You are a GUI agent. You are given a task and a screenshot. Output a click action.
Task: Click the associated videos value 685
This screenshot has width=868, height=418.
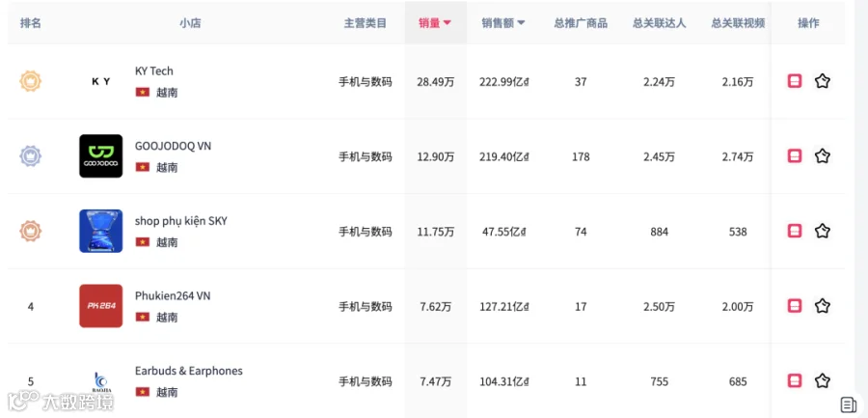tap(738, 381)
